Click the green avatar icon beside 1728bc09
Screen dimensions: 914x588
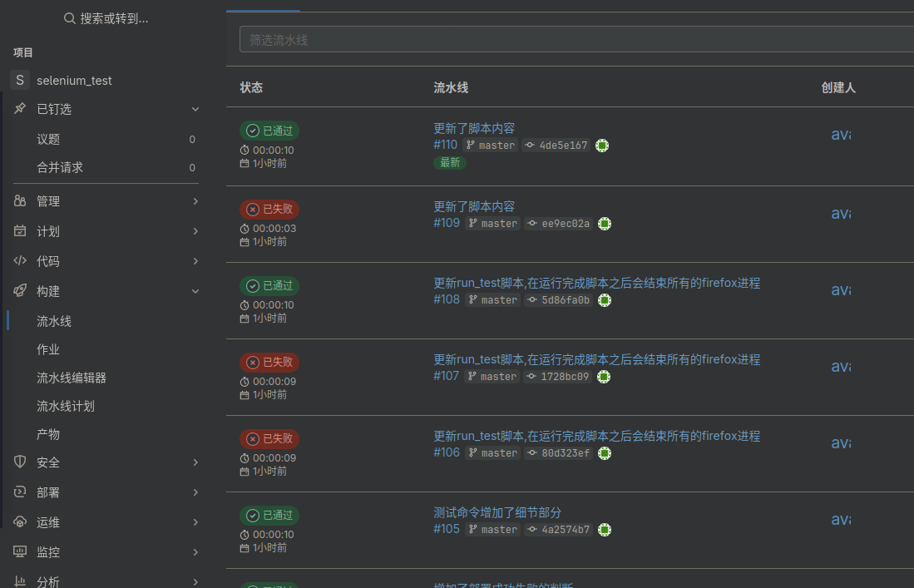point(604,377)
